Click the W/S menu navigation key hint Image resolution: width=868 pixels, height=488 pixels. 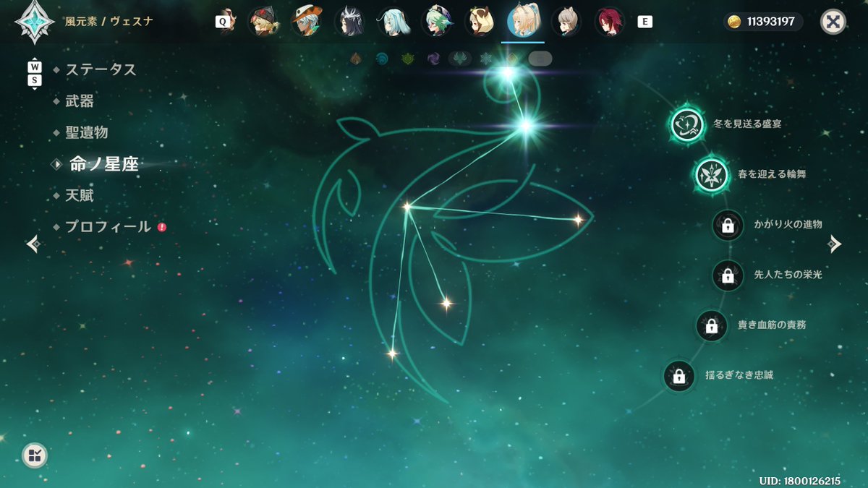point(35,74)
